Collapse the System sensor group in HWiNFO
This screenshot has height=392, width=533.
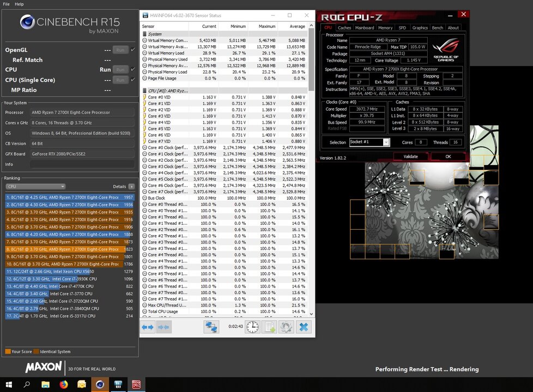click(x=144, y=34)
